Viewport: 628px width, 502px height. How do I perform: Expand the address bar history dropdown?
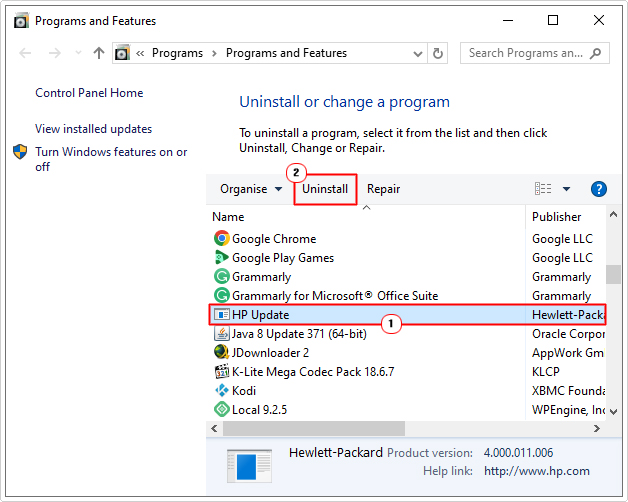coord(418,53)
